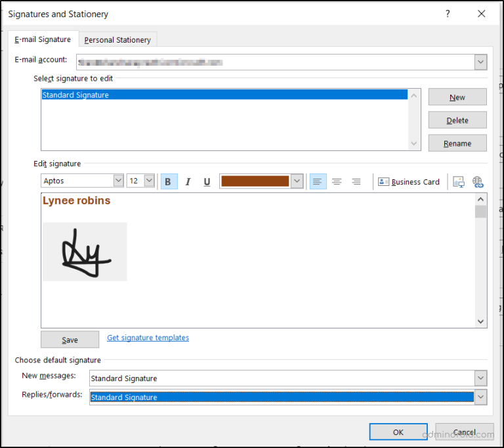
Task: Open New messages signature dropdown
Action: click(x=480, y=378)
